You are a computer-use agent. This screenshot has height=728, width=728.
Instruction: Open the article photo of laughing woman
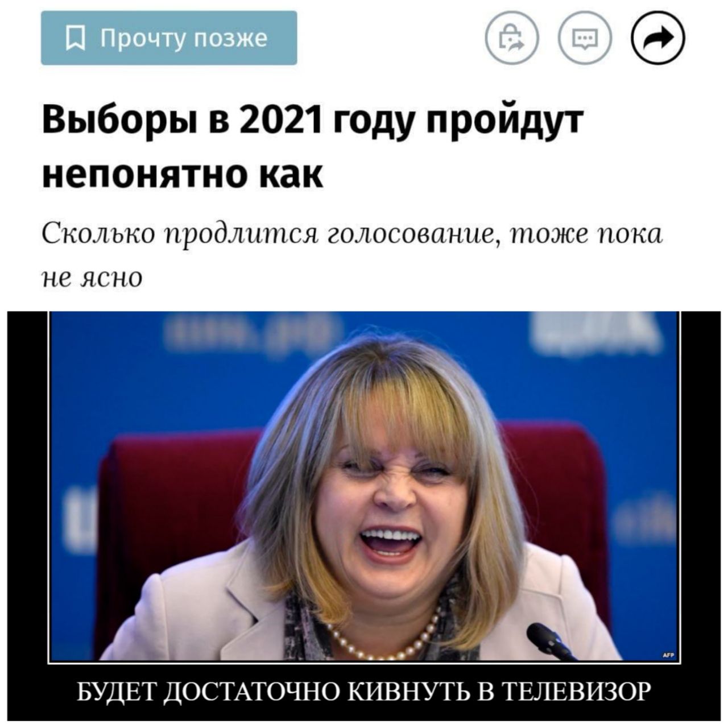364,486
